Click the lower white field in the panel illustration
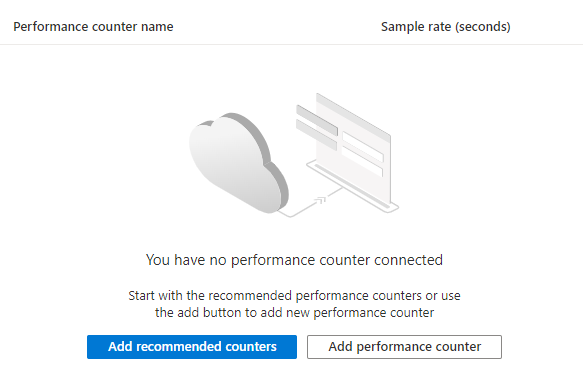 [x=362, y=161]
